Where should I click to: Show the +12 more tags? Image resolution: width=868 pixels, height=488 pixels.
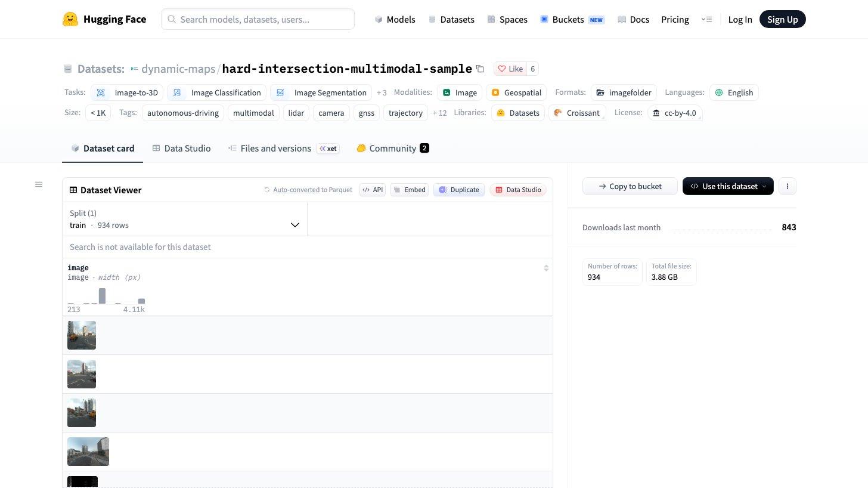point(440,113)
